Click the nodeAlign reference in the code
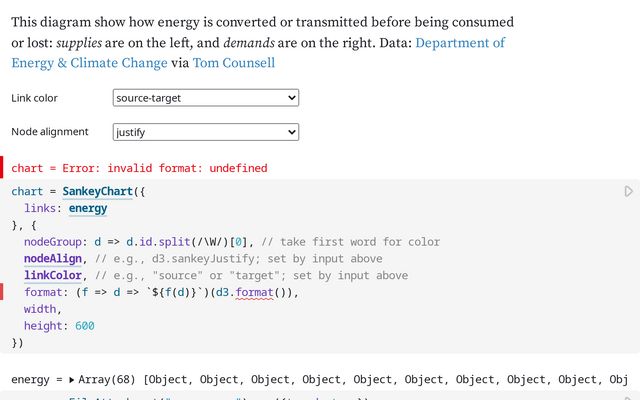The width and height of the screenshot is (640, 400). coord(54,259)
